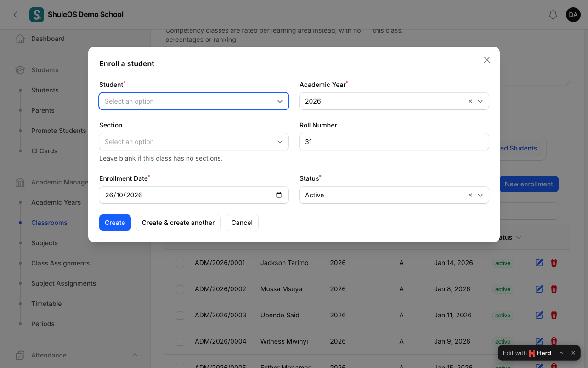Open the Student dropdown
588x368 pixels.
point(194,101)
